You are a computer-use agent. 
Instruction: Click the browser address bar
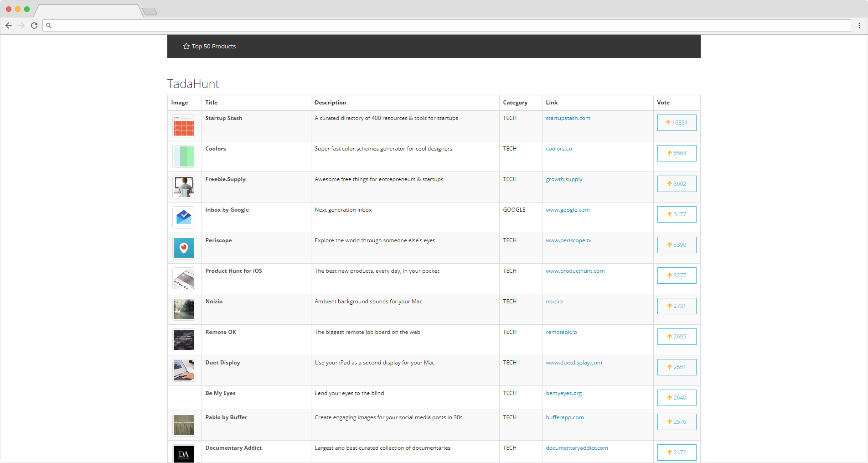click(447, 26)
